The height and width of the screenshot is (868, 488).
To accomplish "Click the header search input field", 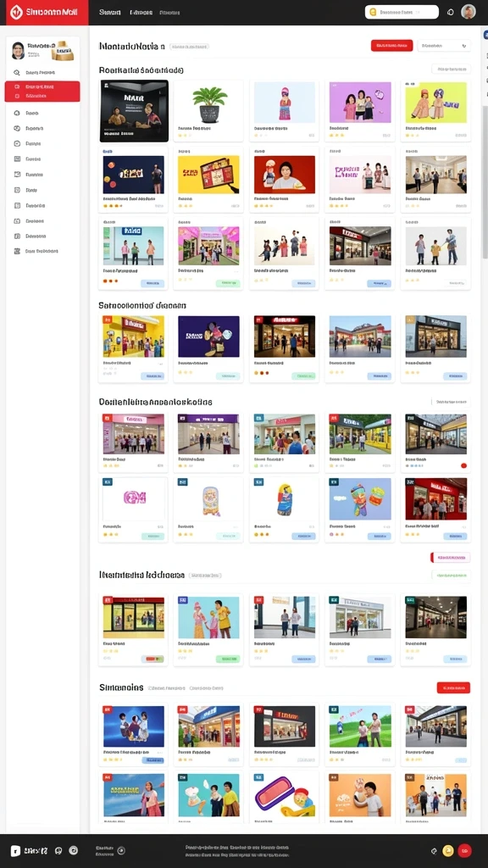I will [402, 12].
